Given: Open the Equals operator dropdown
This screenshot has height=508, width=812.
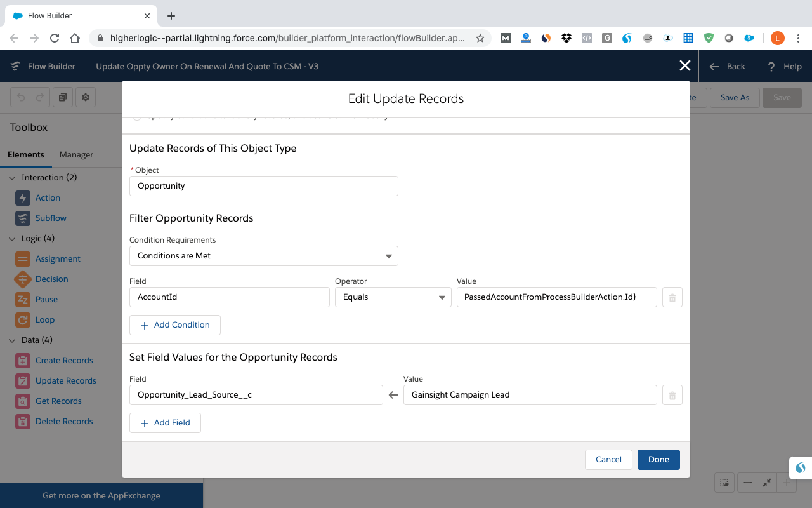Looking at the screenshot, I should pos(393,297).
